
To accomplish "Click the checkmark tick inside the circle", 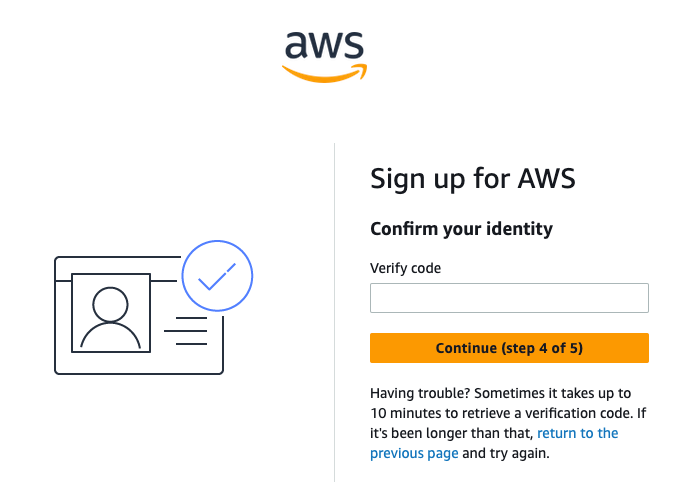I will 217,277.
